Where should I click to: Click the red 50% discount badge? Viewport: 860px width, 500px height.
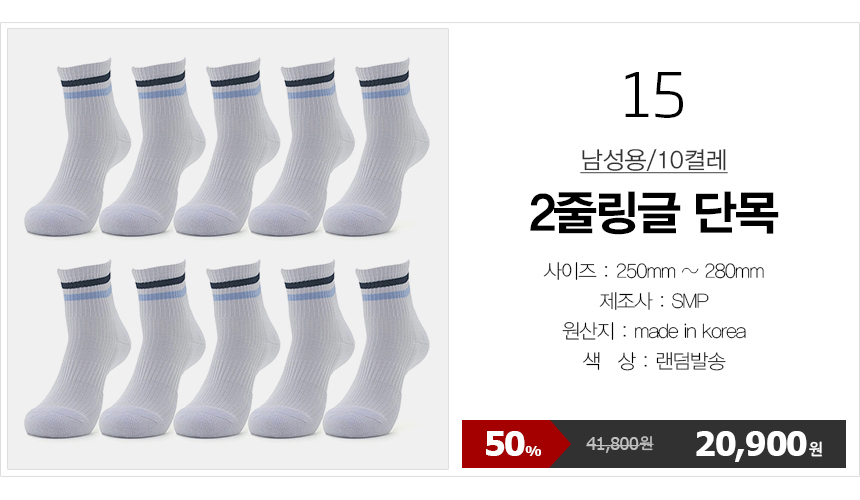tap(513, 444)
